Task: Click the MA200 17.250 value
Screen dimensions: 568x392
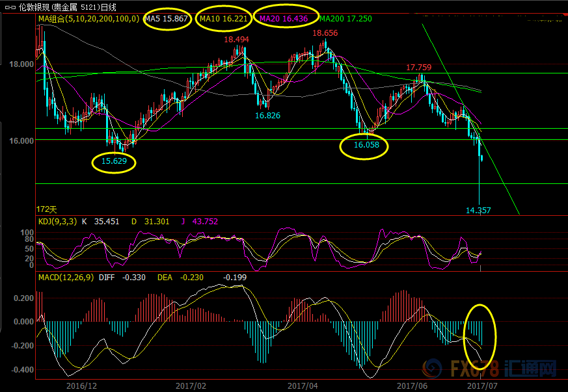Action: 345,19
